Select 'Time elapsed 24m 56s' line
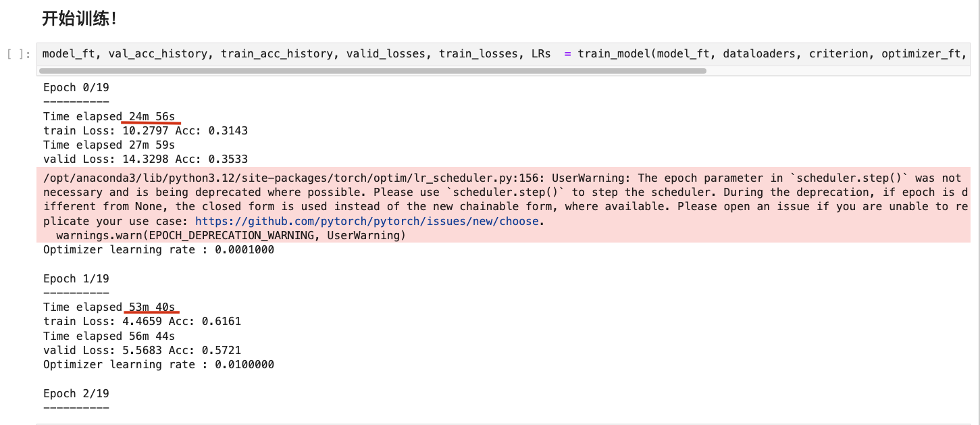This screenshot has width=980, height=425. [109, 117]
